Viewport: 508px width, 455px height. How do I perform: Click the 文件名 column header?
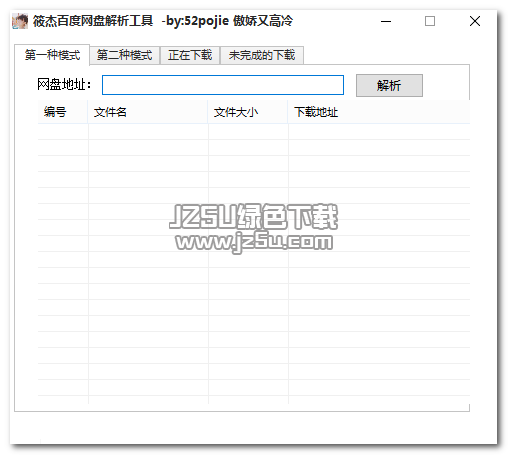(148, 112)
